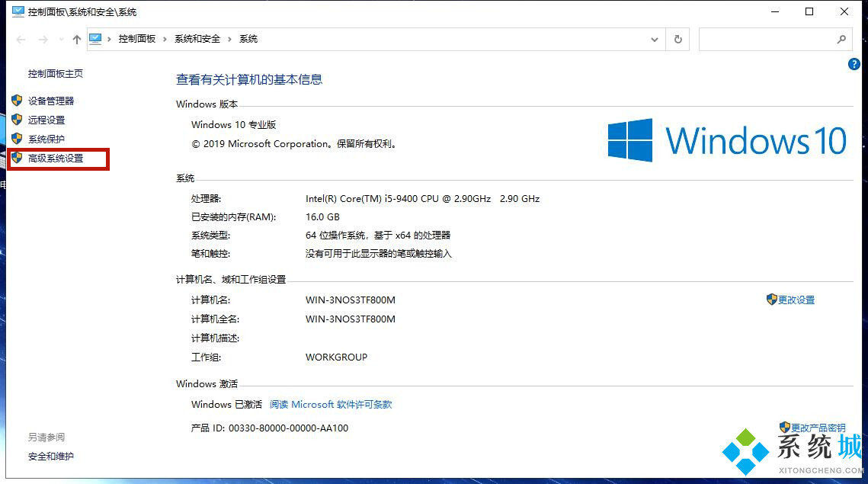Click 更改产品密钥 link

818,428
